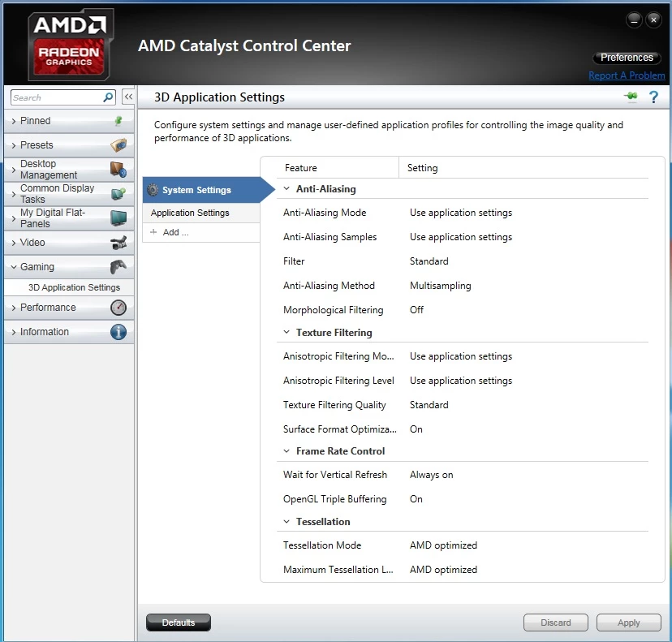
Task: Click the search magnifier icon
Action: click(108, 97)
